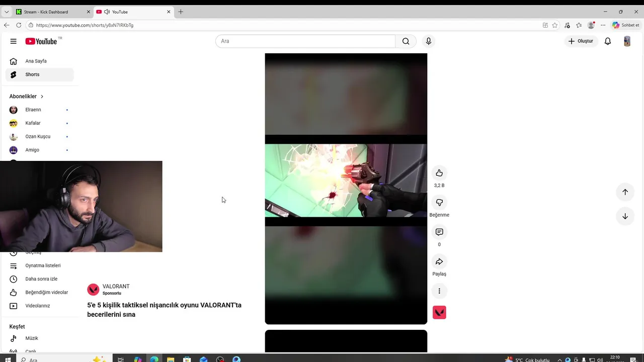Go to the previous Short with up arrow

pos(625,192)
